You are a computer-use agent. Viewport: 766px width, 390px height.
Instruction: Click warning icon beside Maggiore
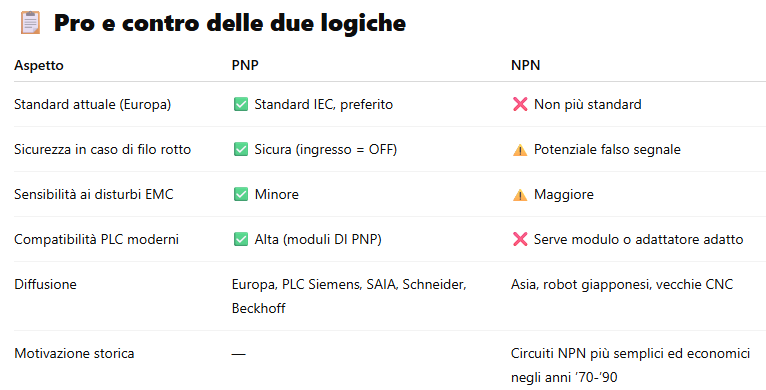520,195
